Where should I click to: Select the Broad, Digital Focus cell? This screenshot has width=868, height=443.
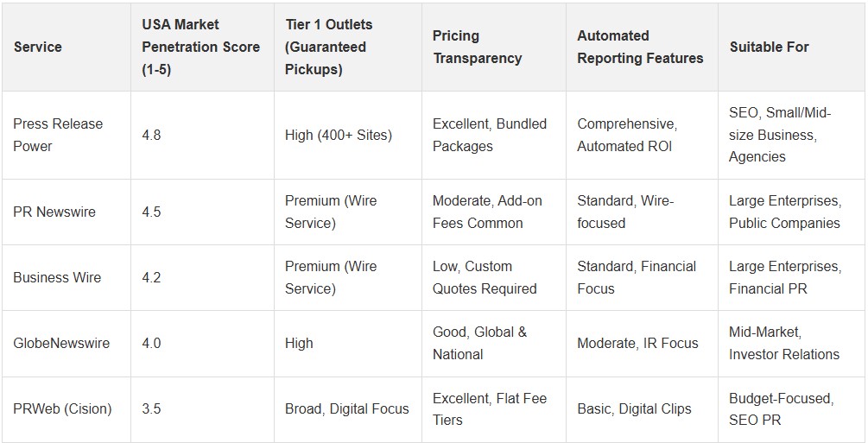pos(346,408)
